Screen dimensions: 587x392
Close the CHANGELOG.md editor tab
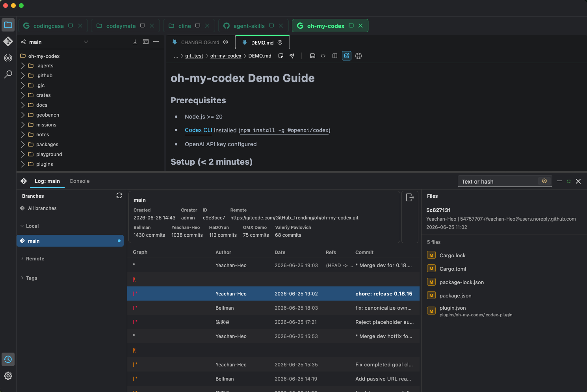(226, 42)
